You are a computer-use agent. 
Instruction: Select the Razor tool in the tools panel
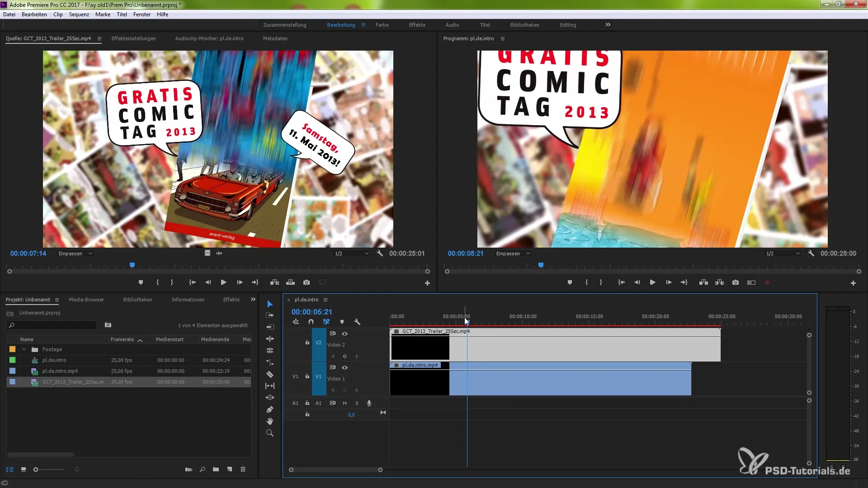pos(270,374)
